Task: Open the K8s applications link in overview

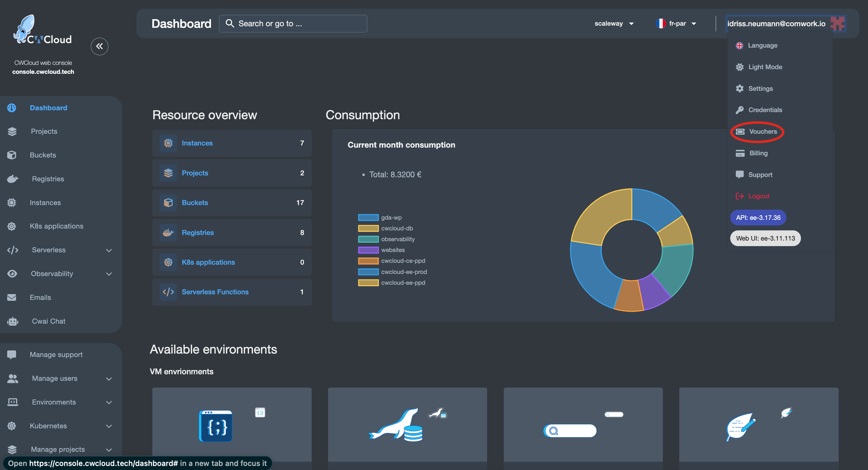Action: click(208, 262)
